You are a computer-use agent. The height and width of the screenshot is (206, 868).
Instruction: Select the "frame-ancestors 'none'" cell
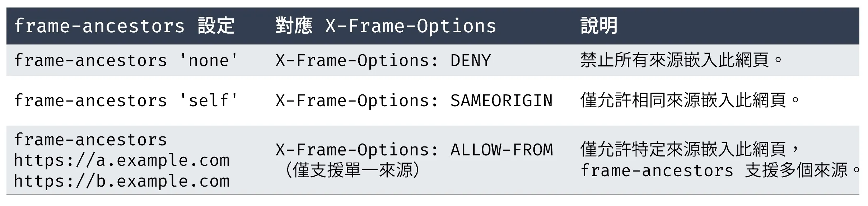point(126,60)
